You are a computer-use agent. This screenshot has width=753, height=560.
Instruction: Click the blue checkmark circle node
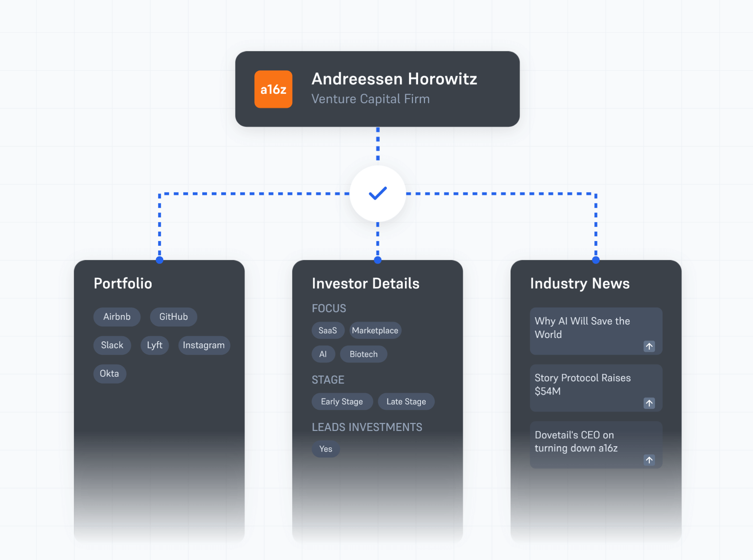378,194
